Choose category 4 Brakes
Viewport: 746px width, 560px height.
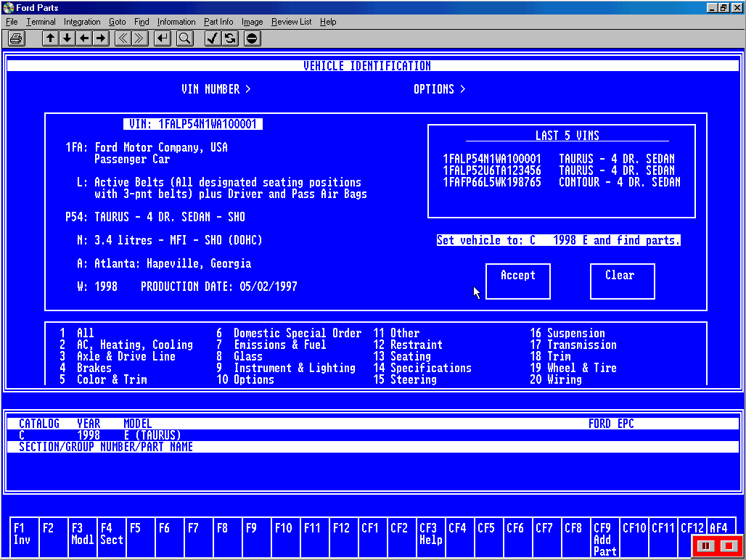click(85, 368)
